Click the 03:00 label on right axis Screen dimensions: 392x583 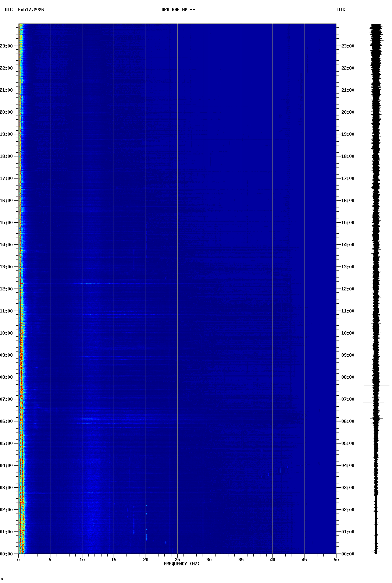pyautogui.click(x=348, y=488)
